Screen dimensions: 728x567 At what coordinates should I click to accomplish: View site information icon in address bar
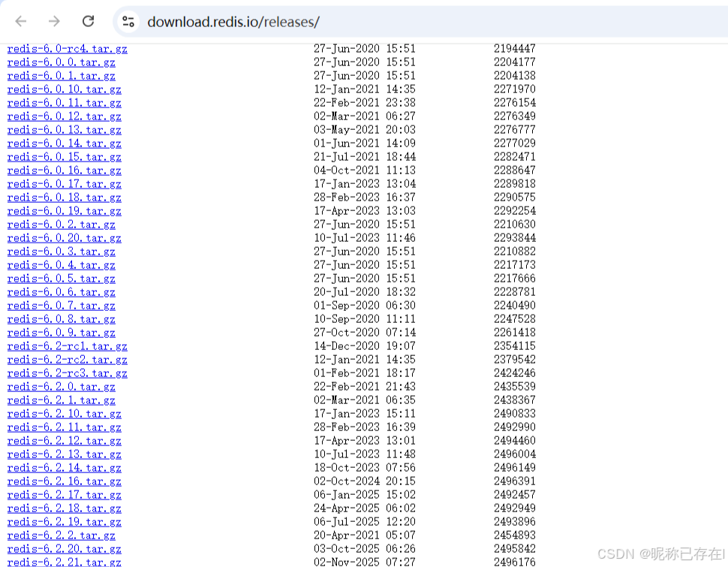point(128,21)
